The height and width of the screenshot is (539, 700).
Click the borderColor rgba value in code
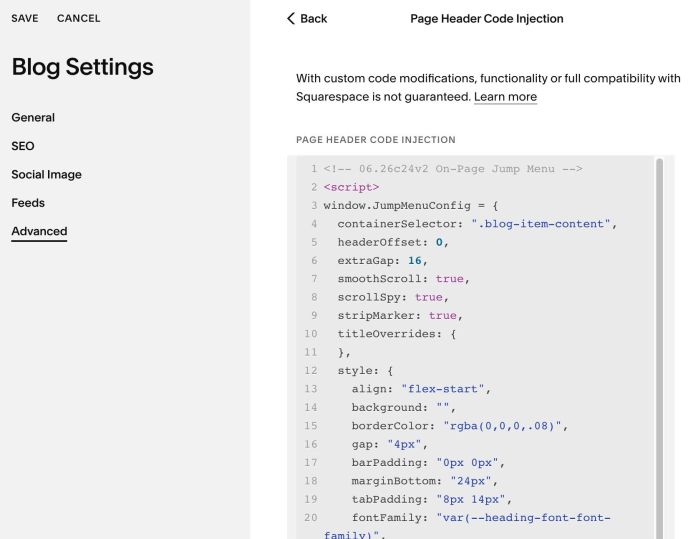[x=502, y=426]
